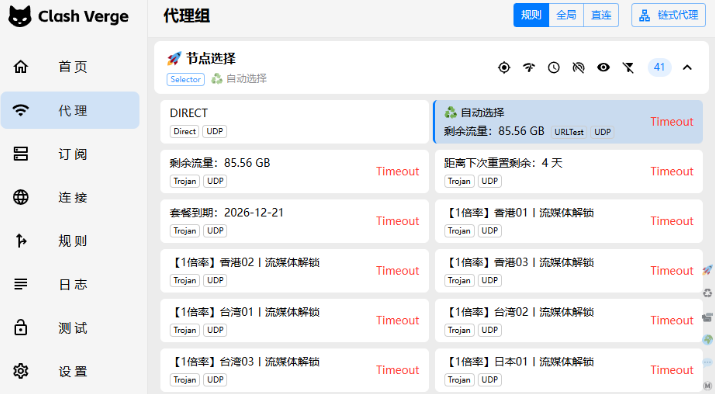Viewport: 715px width, 394px height.
Task: Jump to camera group in right strip
Action: point(708,317)
